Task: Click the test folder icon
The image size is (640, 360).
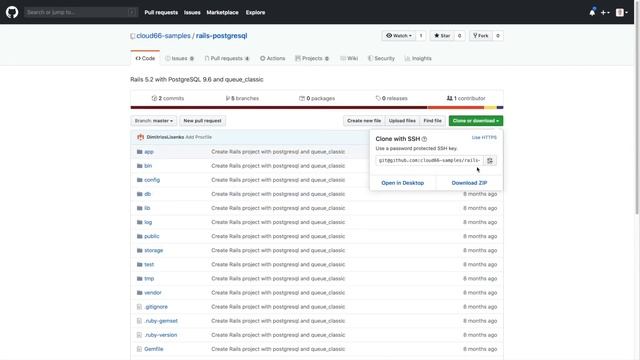Action: 140,264
